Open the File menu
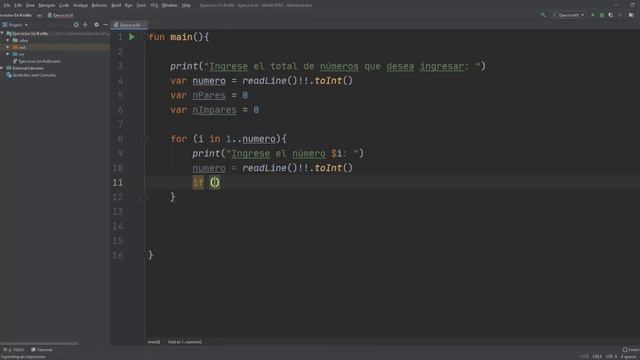Image resolution: width=640 pixels, height=360 pixels. (7, 5)
